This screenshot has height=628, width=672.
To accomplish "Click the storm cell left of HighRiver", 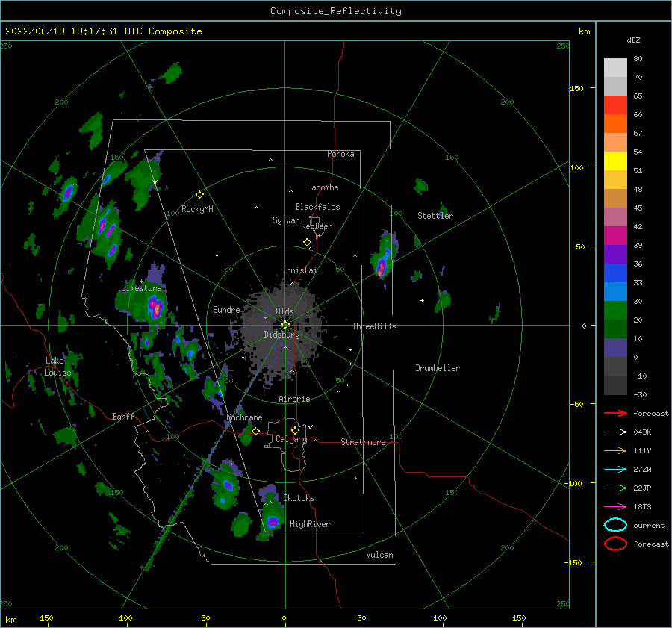I will 273,521.
